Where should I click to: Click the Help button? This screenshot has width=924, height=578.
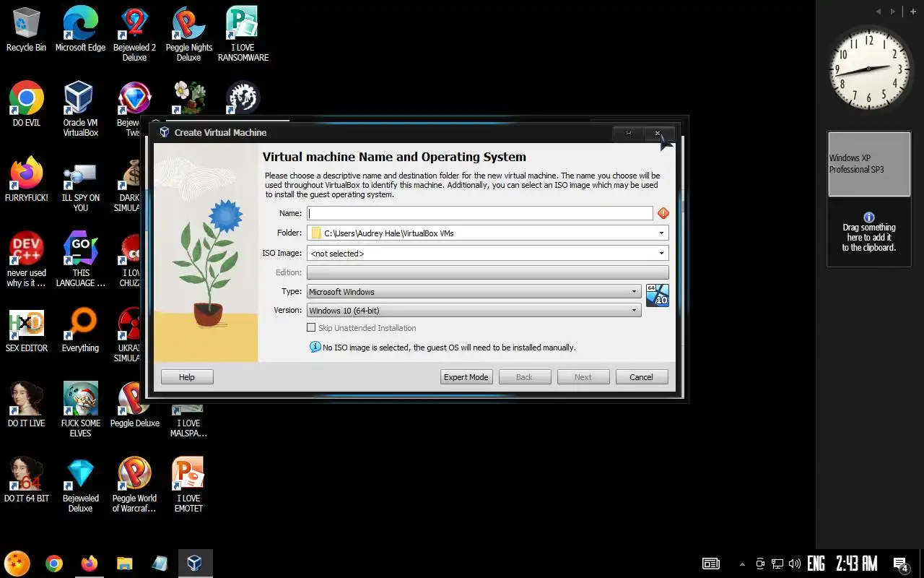(x=187, y=377)
